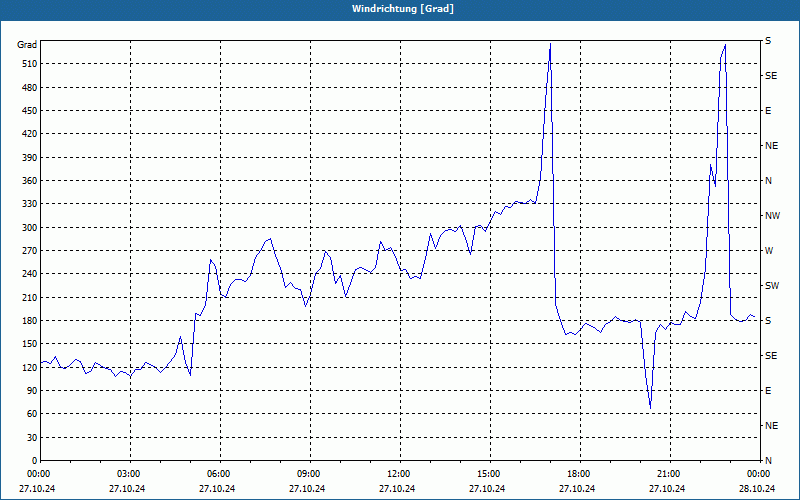
Task: Select the 18:00 time axis label
Action: (578, 474)
